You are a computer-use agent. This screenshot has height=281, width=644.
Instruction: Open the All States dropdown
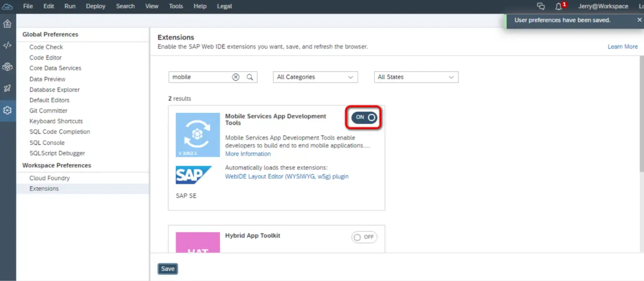(416, 77)
